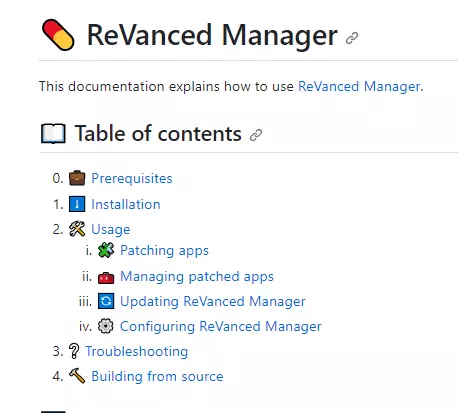Image resolution: width=458 pixels, height=413 pixels.
Task: Click the blue down-arrow icon beside Installation
Action: [x=77, y=204]
